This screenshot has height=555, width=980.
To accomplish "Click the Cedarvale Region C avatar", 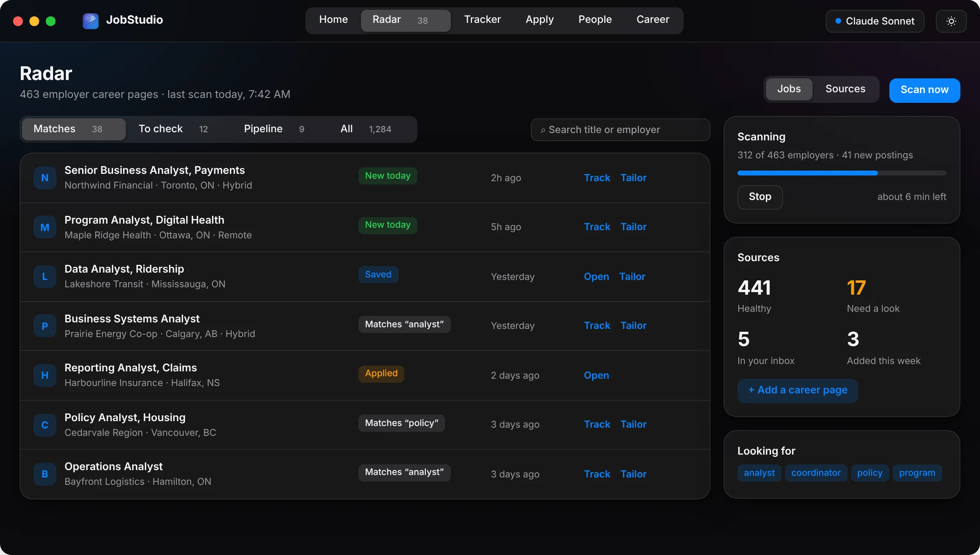I will 45,425.
